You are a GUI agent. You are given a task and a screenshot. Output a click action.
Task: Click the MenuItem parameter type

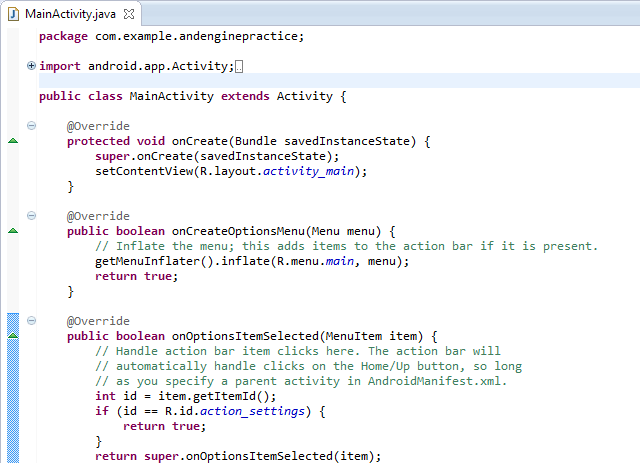coord(354,336)
